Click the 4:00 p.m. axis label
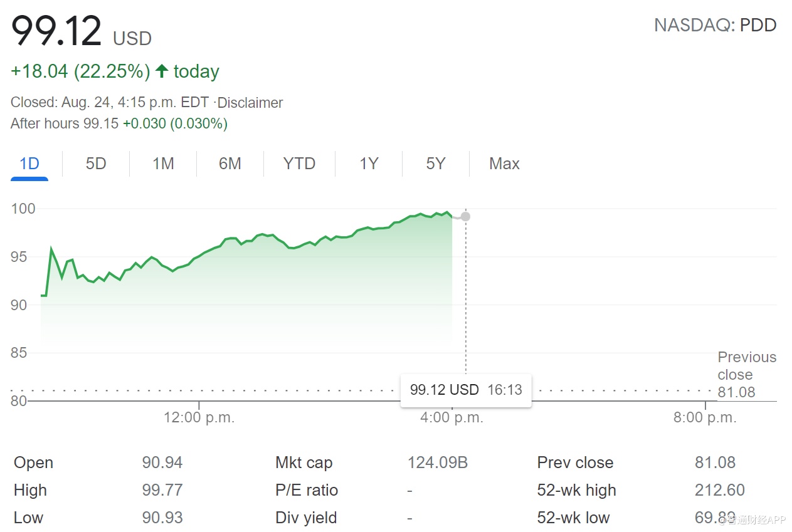Image resolution: width=792 pixels, height=532 pixels. pos(452,418)
